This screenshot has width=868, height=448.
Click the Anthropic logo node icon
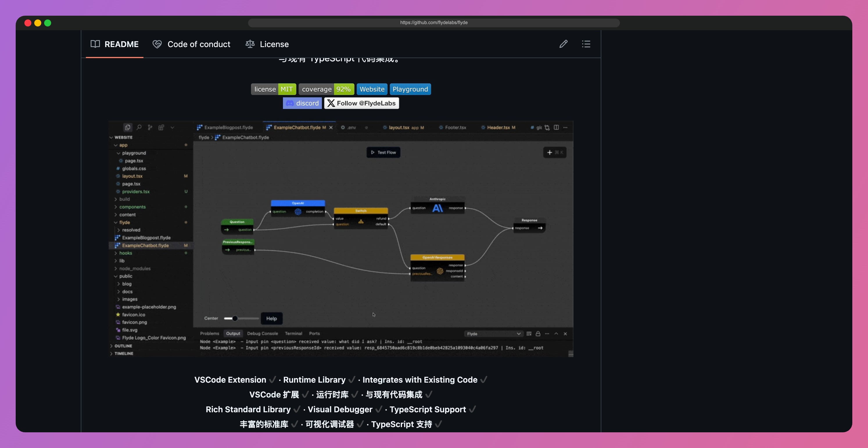pos(437,208)
